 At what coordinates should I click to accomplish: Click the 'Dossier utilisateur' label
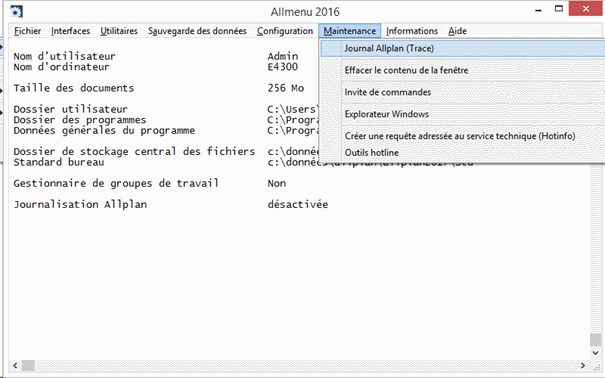tap(71, 109)
